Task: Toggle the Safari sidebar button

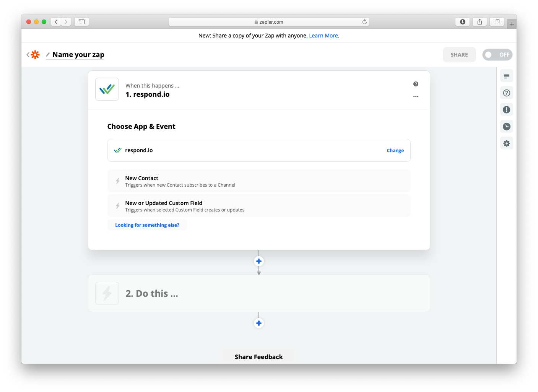Action: pyautogui.click(x=81, y=22)
